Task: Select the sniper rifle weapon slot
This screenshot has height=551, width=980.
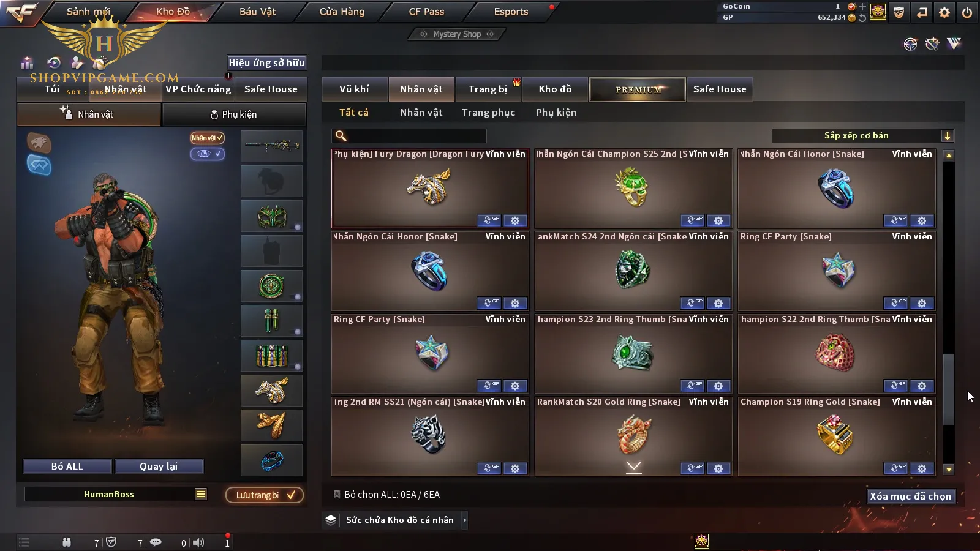Action: 271,146
